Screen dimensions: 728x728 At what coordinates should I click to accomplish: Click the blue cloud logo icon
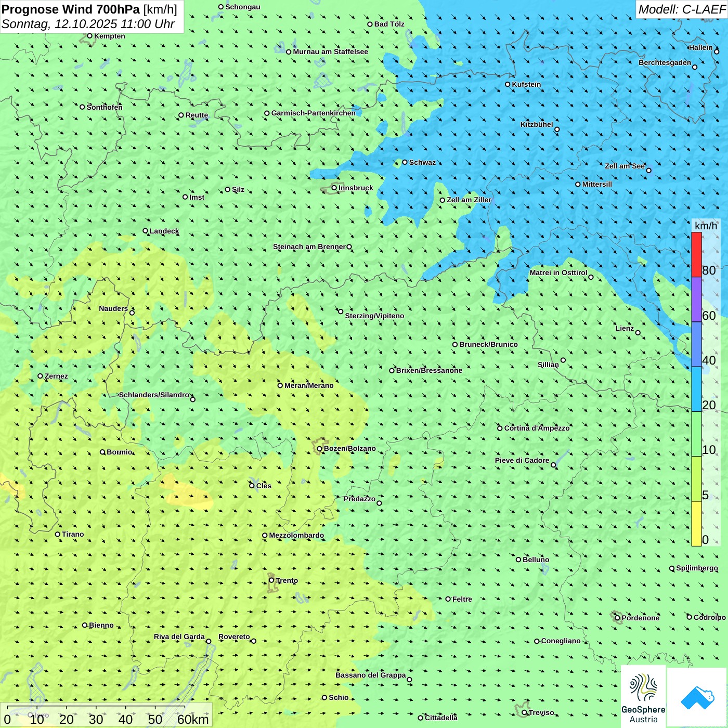pos(697,697)
